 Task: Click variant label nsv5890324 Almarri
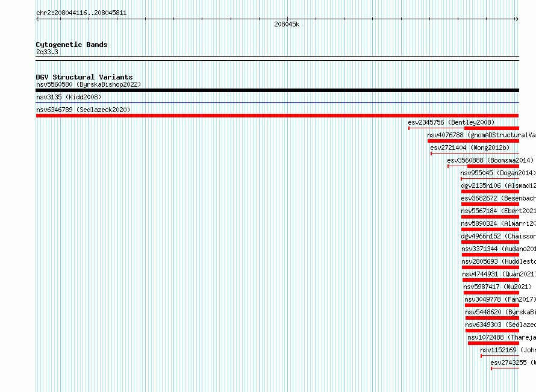click(499, 223)
